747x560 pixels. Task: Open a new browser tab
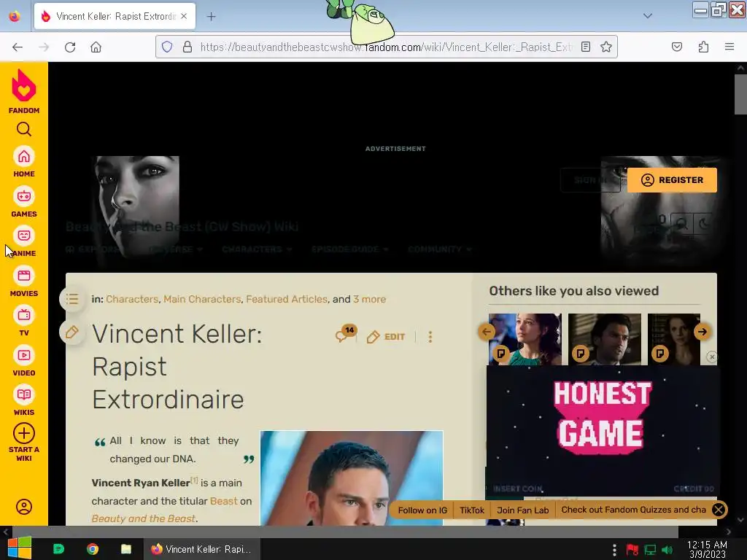pos(211,17)
